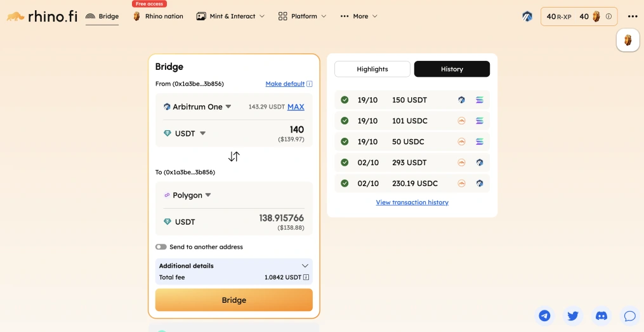This screenshot has height=332, width=644.
Task: Switch to the History tab
Action: (x=452, y=69)
